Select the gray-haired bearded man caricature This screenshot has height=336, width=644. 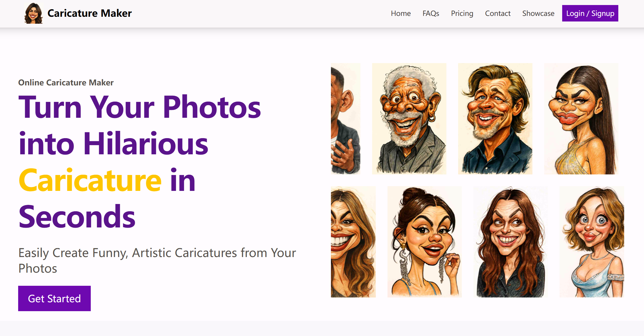(409, 119)
